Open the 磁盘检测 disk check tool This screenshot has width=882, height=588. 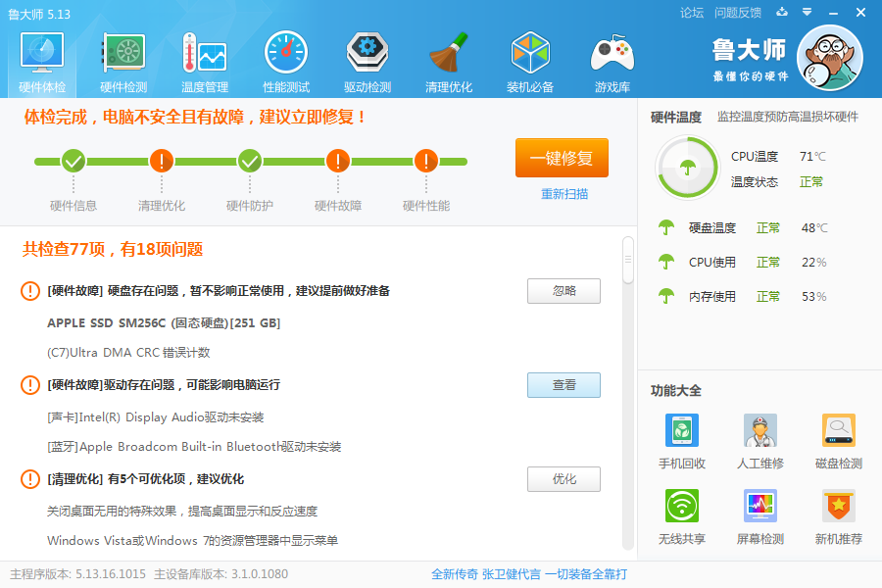coord(839,441)
